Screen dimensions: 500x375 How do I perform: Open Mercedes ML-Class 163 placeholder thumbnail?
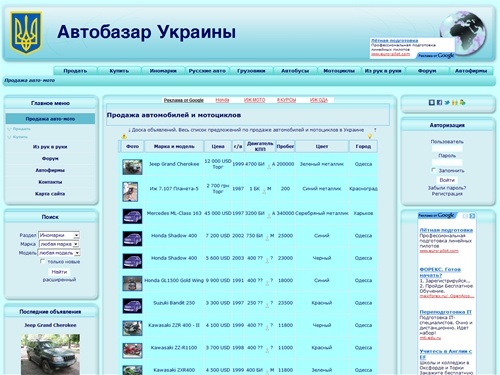coord(132,216)
